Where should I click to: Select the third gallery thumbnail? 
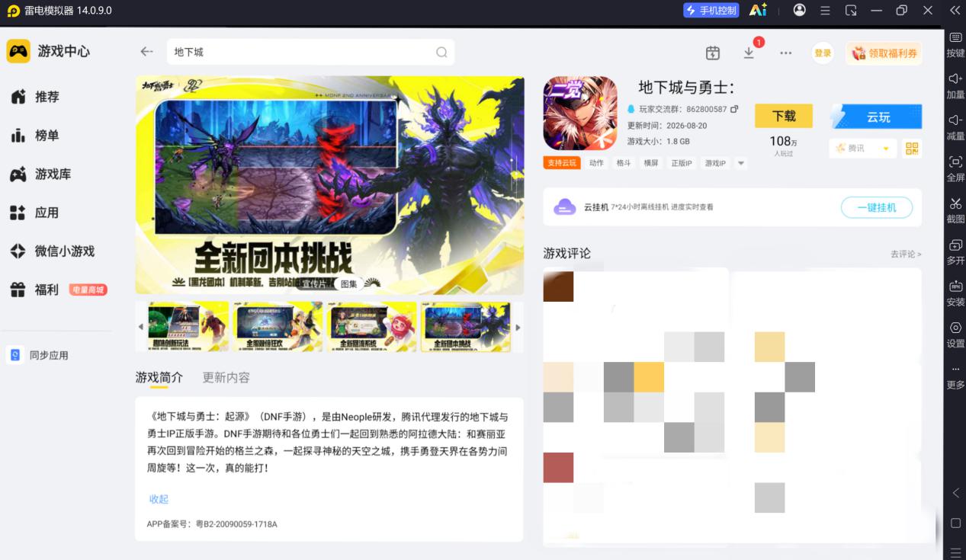(x=372, y=327)
